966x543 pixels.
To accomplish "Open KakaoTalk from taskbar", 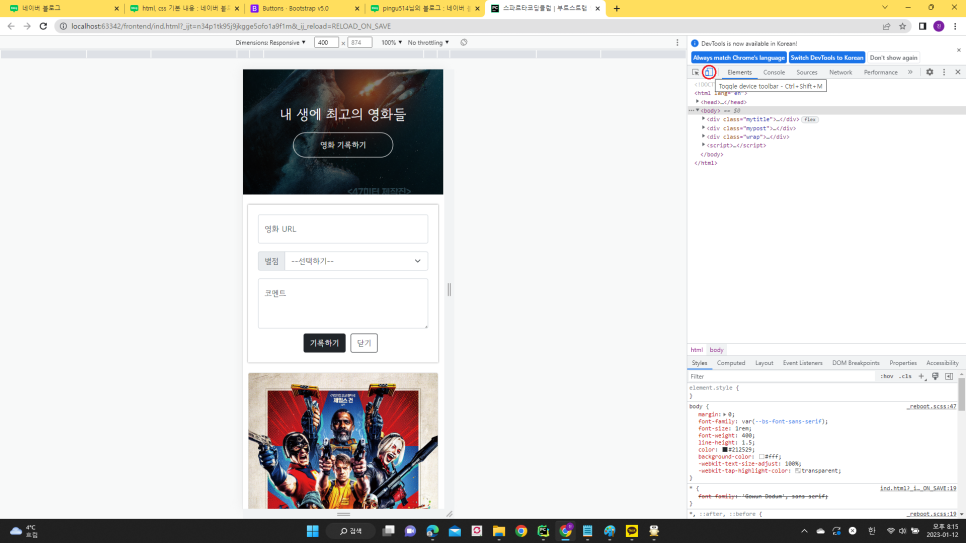I will coord(632,531).
